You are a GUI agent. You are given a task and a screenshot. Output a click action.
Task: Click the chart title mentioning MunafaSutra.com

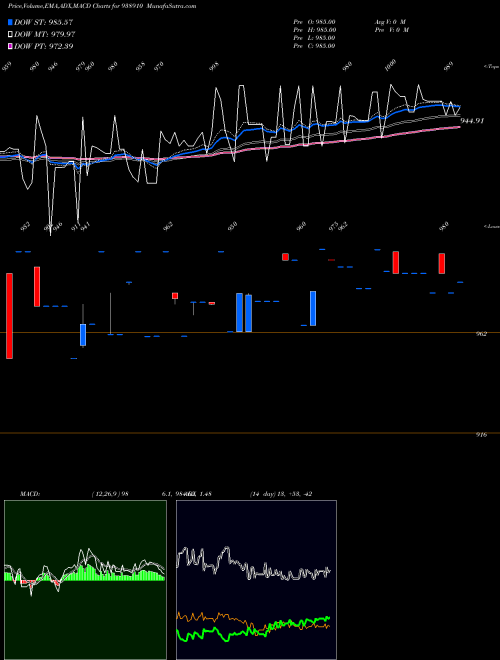tap(102, 6)
